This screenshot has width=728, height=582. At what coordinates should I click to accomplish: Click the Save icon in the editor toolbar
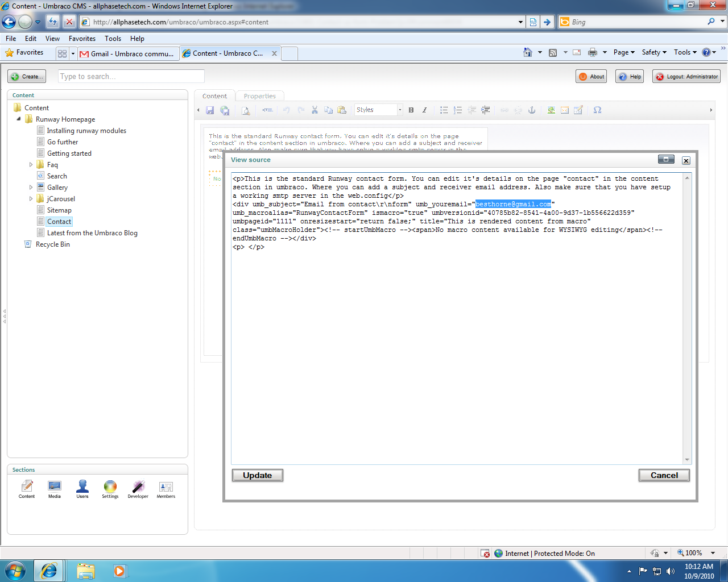click(210, 110)
